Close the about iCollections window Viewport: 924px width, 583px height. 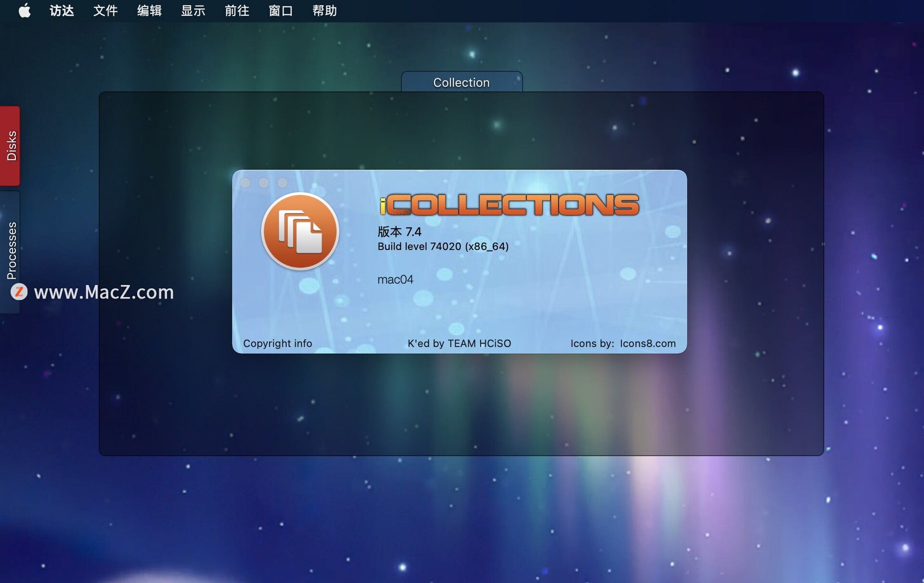click(x=245, y=183)
